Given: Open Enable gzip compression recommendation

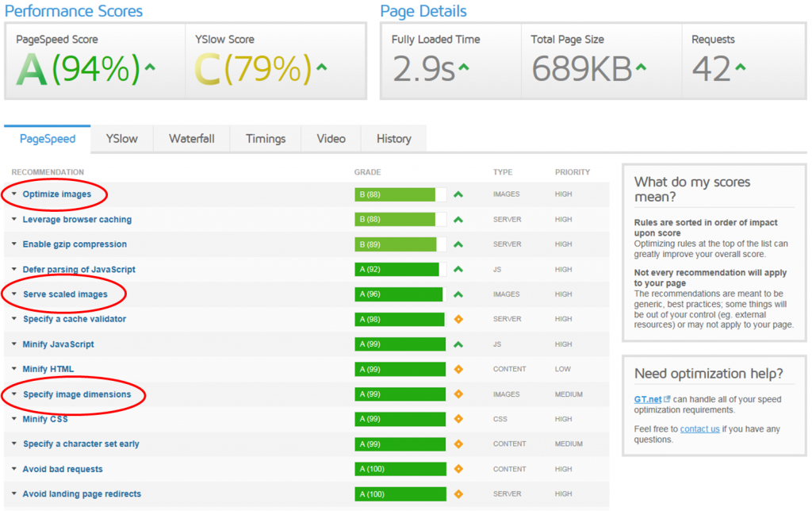Looking at the screenshot, I should click(75, 244).
